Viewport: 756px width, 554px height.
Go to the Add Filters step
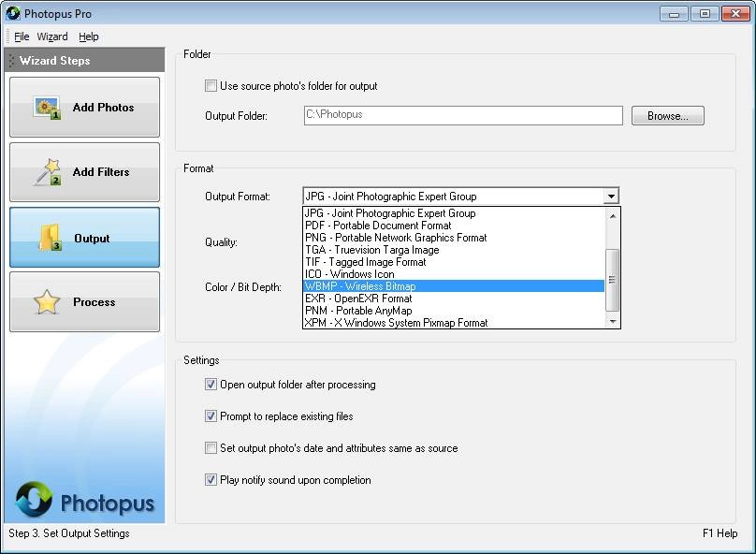(x=84, y=172)
